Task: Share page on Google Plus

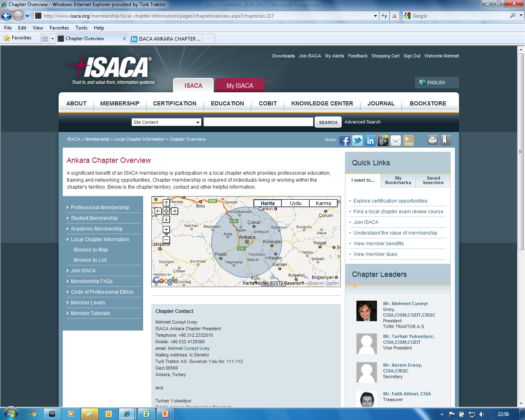Action: pos(383,141)
